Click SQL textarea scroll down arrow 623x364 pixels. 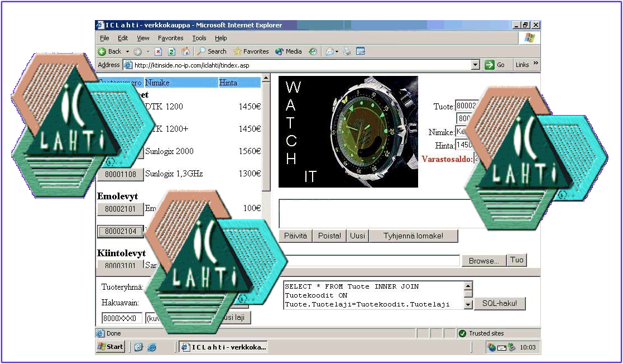pos(468,305)
